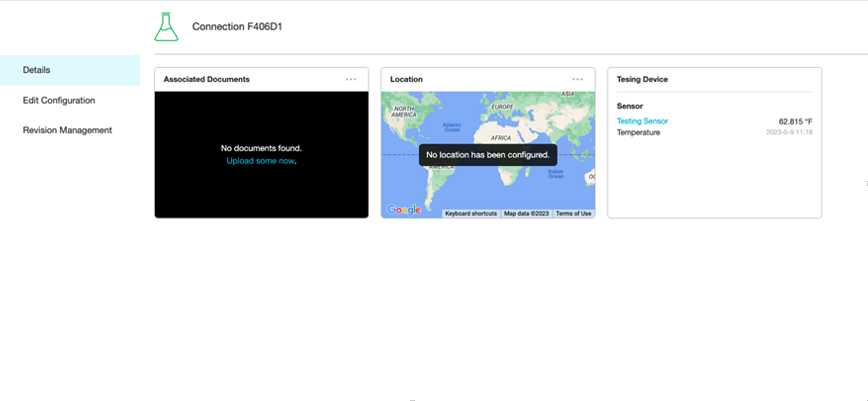
Task: Click the Google logo on map
Action: tap(404, 210)
